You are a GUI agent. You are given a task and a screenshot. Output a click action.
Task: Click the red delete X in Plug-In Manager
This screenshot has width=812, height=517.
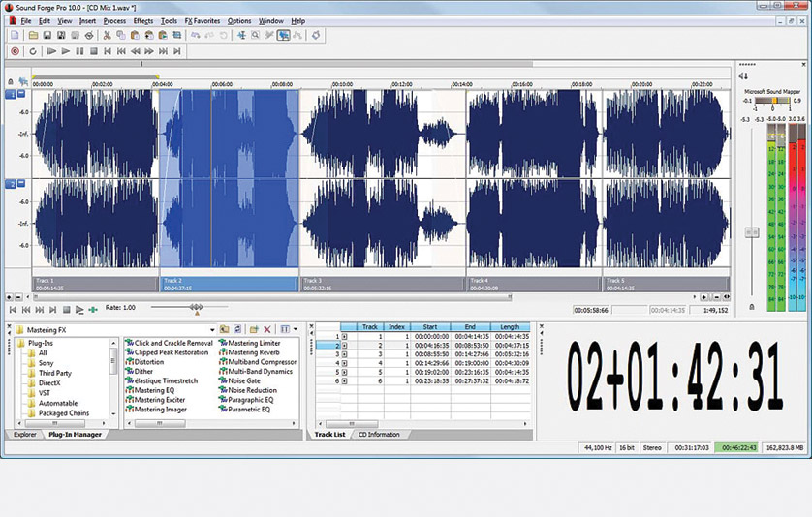(x=267, y=329)
